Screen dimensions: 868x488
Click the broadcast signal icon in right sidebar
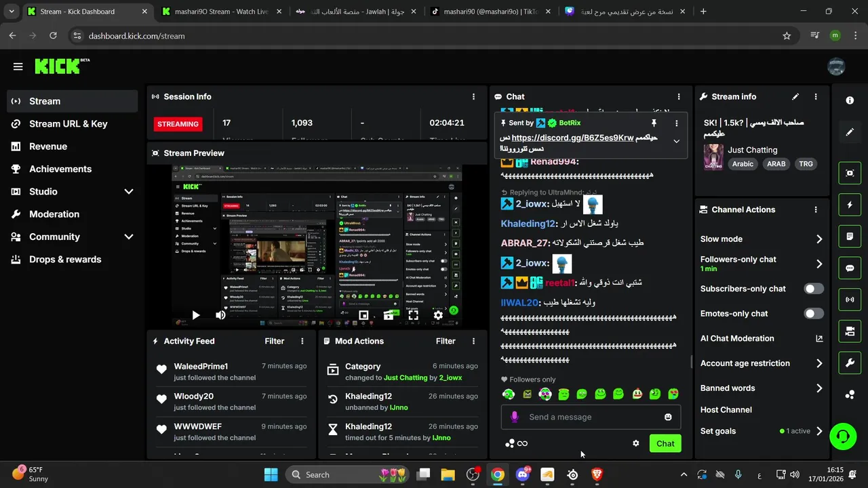[850, 299]
